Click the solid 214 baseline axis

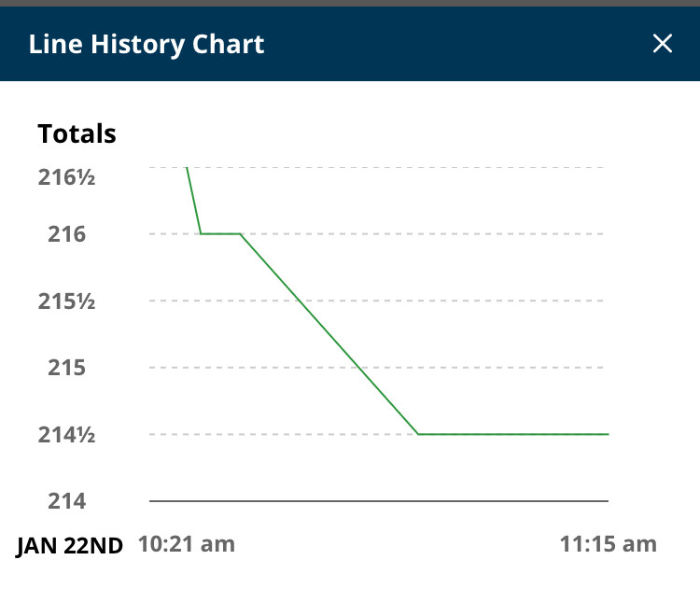(379, 501)
